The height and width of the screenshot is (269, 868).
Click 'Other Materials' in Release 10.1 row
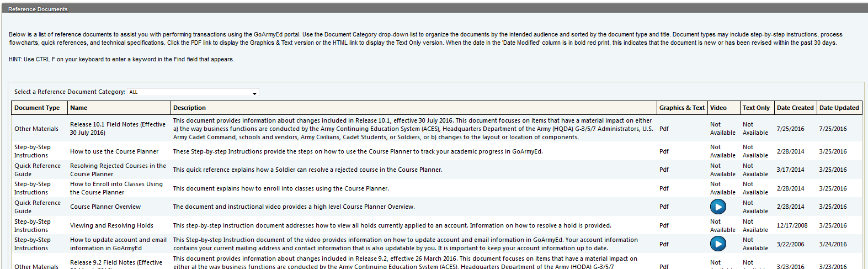coord(36,129)
